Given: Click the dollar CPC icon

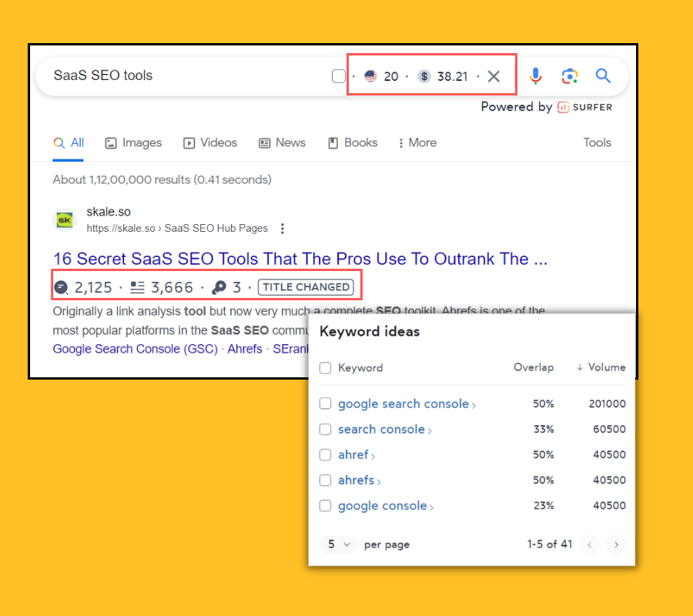Looking at the screenshot, I should click(423, 76).
